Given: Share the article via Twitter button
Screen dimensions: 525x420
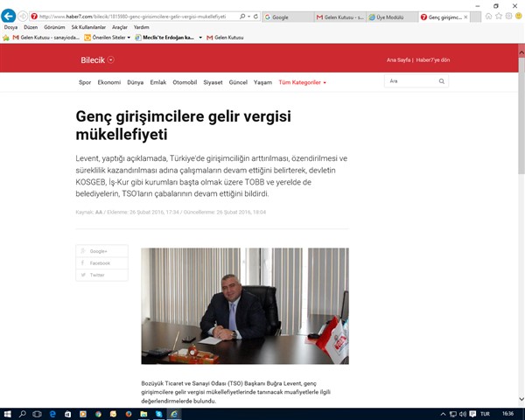Looking at the screenshot, I should tap(101, 275).
